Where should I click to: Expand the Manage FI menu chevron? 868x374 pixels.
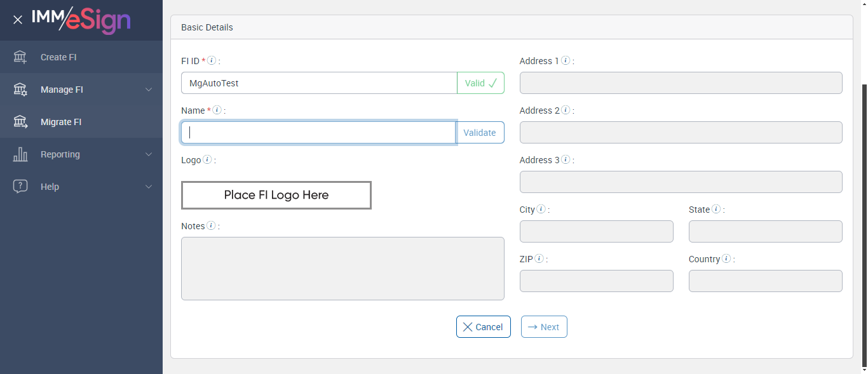[x=149, y=90]
